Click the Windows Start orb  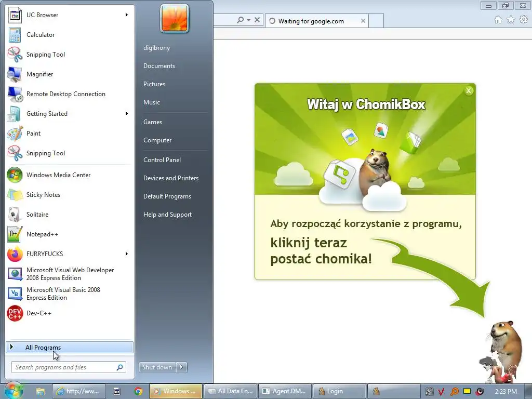(x=13, y=391)
